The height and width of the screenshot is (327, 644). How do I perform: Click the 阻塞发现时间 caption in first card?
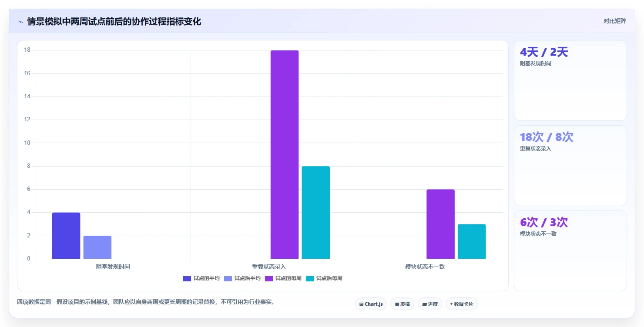click(536, 63)
